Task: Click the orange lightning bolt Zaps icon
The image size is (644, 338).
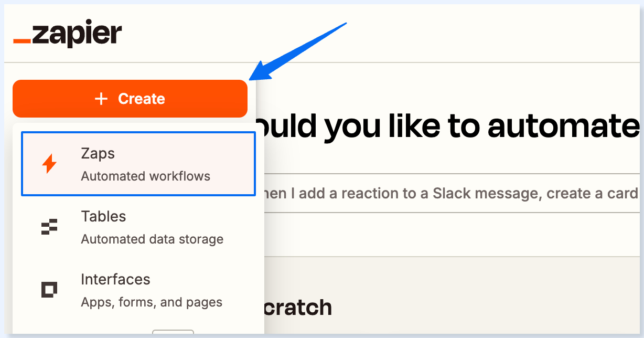Action: (x=49, y=164)
